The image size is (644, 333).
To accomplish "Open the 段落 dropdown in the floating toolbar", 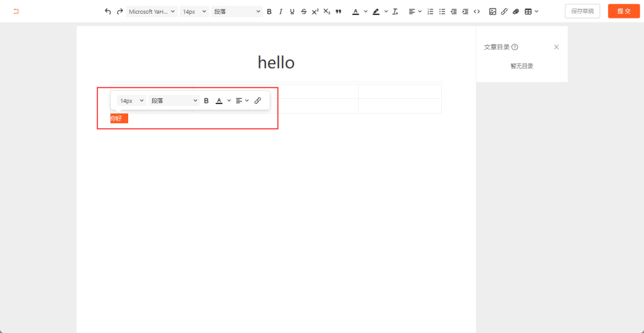I will coord(174,101).
